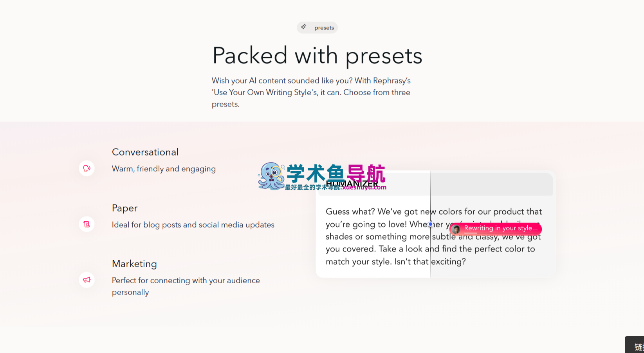This screenshot has width=644, height=353.
Task: Click the "Packed with presets" heading
Action: [317, 55]
